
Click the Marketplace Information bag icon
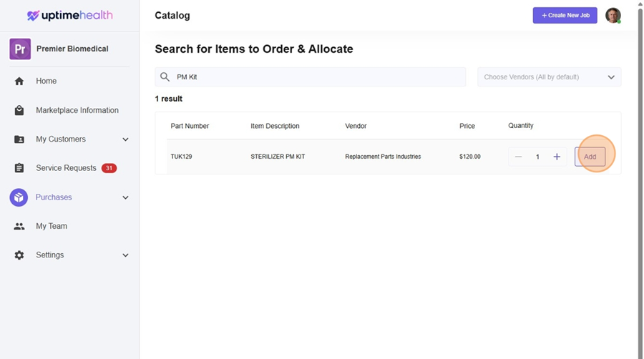pos(19,111)
